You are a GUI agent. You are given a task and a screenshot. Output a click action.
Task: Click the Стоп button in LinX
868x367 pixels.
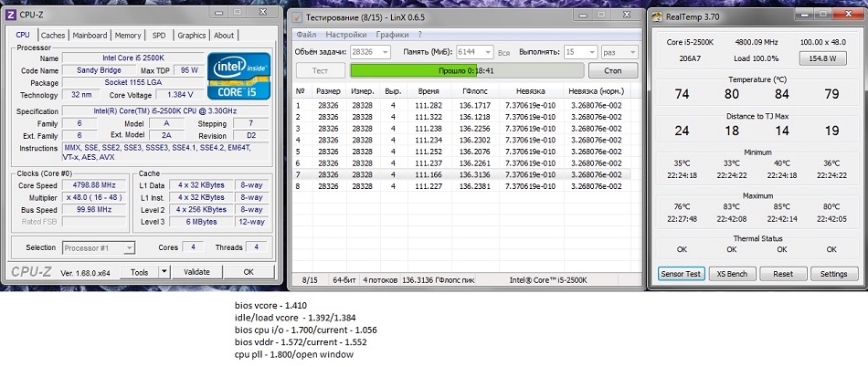(x=613, y=70)
